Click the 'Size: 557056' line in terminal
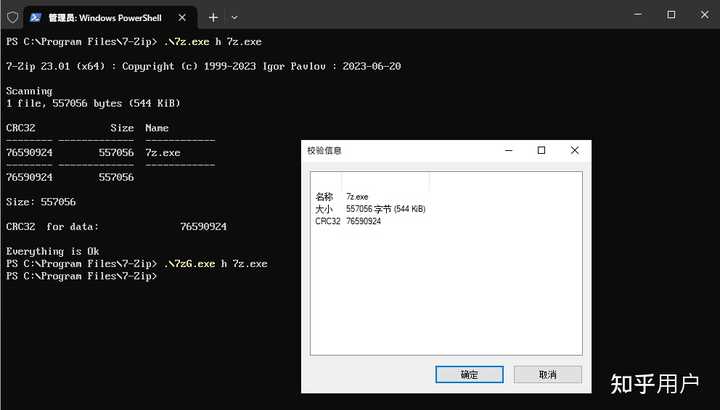 41,202
